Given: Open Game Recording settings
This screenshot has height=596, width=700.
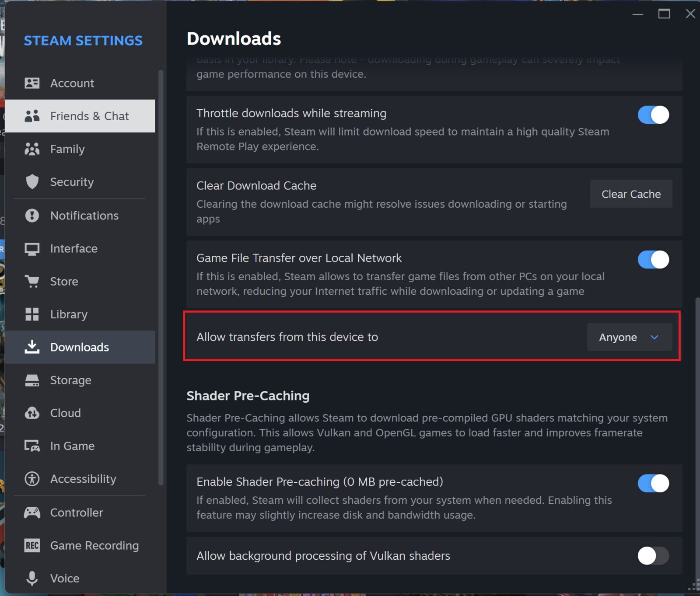Looking at the screenshot, I should point(80,545).
